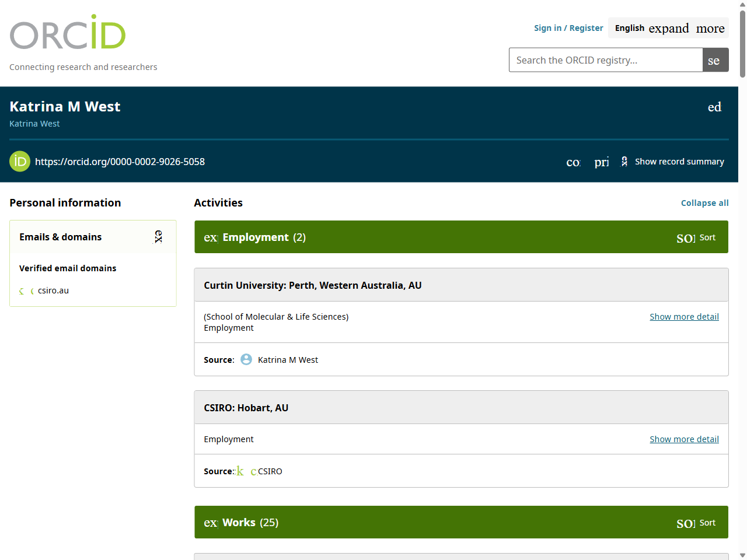Click the csiro.au domain text
747x560 pixels.
pos(53,290)
